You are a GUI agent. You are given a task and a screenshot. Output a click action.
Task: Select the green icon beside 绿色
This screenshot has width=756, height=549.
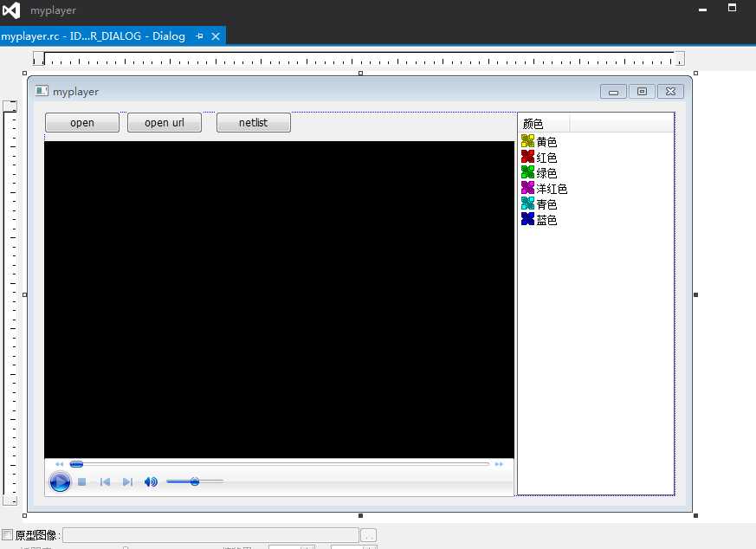[528, 171]
